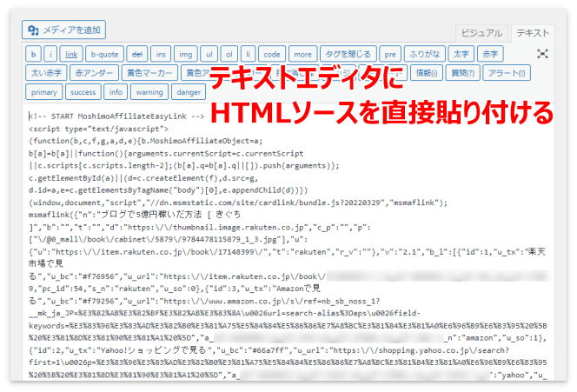Image resolution: width=577 pixels, height=392 pixels.
Task: Insert preformatted tag with pre button
Action: (390, 54)
